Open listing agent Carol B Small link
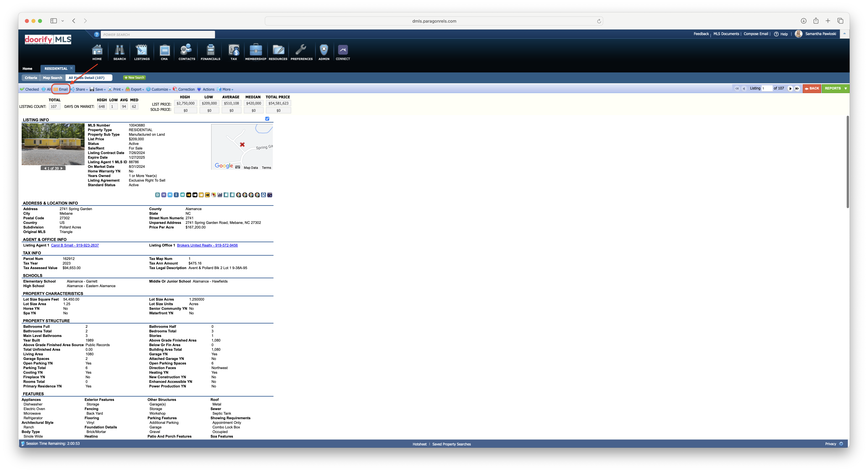The height and width of the screenshot is (472, 868). tap(75, 245)
